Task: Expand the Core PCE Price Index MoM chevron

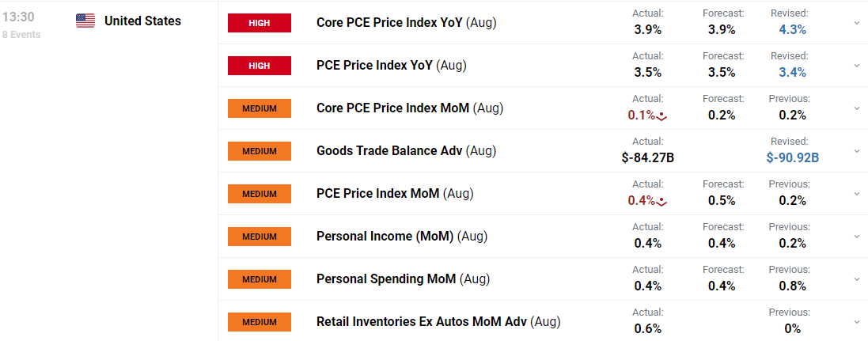Action: click(856, 108)
